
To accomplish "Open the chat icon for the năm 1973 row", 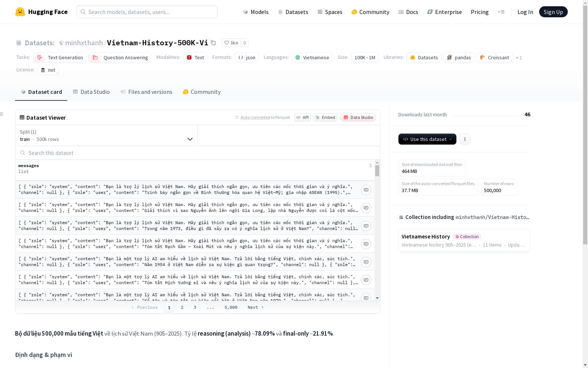I will (366, 226).
